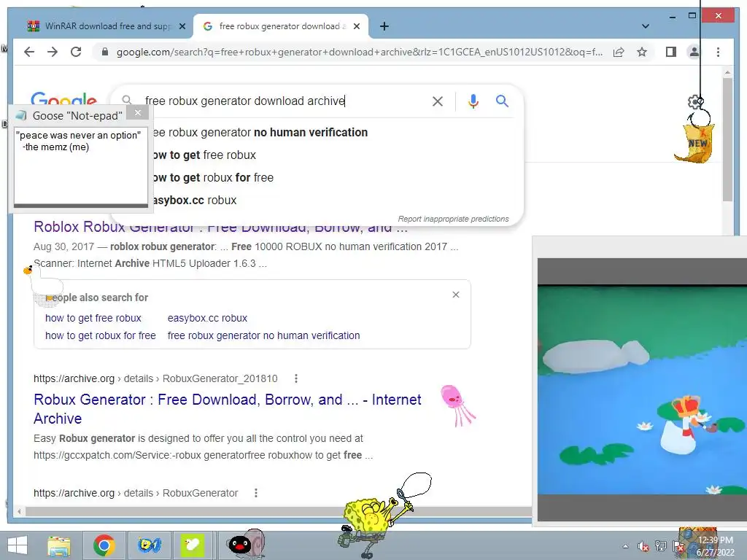
Task: Select the free robux generator download tab
Action: click(x=279, y=26)
